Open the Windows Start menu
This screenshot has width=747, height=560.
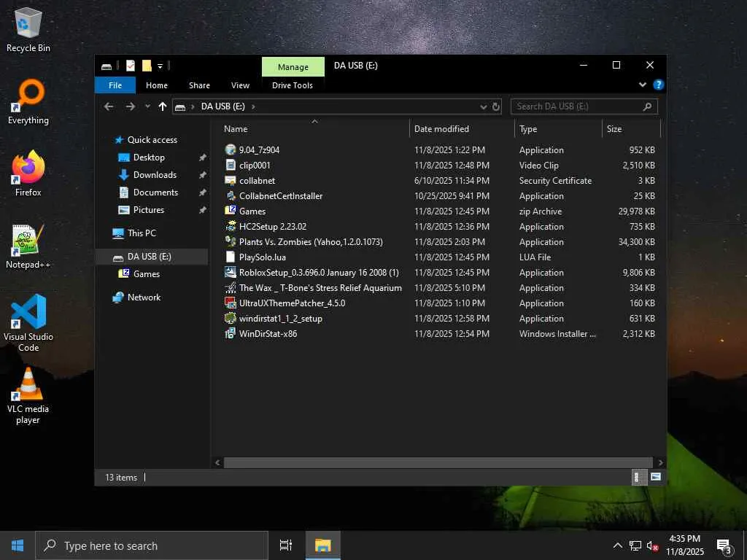click(18, 545)
